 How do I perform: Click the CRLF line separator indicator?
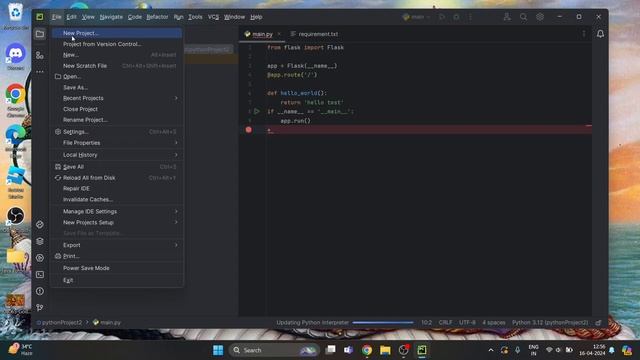pyautogui.click(x=445, y=322)
